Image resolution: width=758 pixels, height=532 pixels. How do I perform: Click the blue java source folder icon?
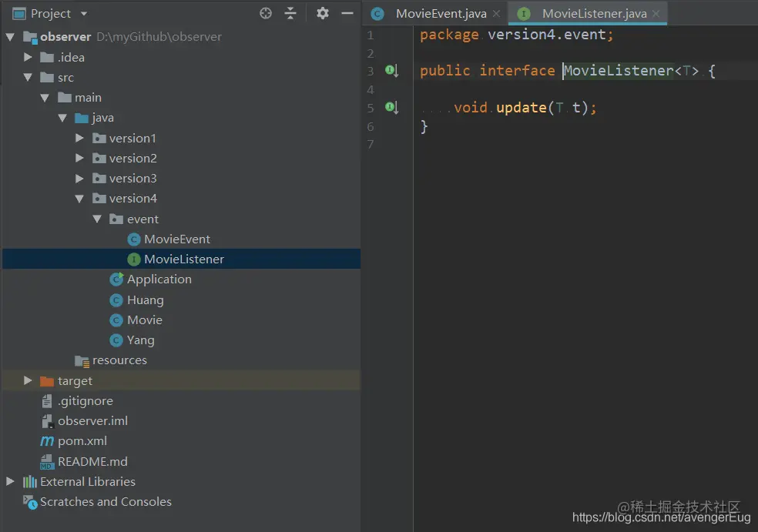point(82,118)
